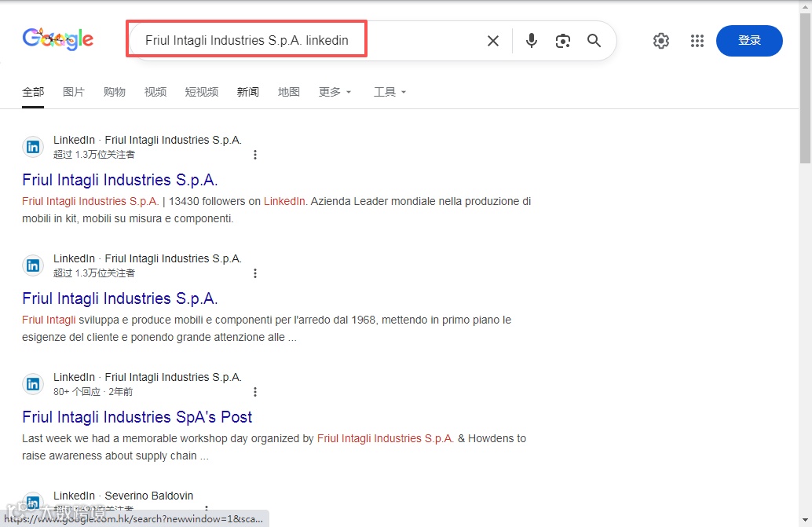812x527 pixels.
Task: Switch to the 地图 tab
Action: [x=288, y=92]
